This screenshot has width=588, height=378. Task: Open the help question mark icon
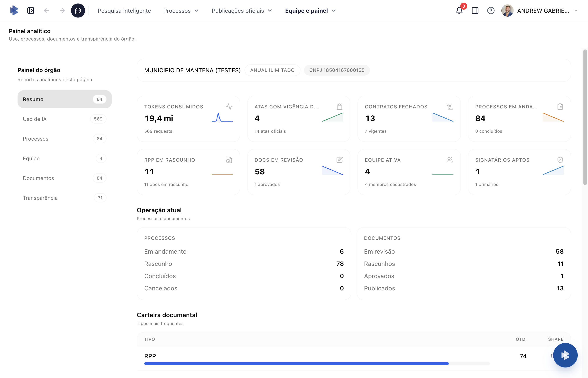pyautogui.click(x=490, y=11)
